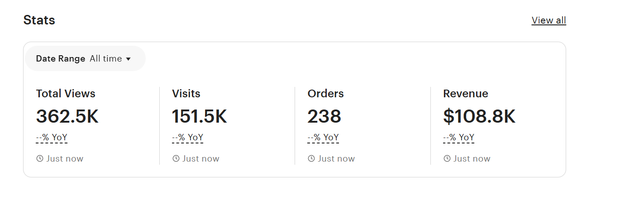The image size is (644, 205).
Task: Click the Revenue YoY percentage
Action: pos(459,138)
